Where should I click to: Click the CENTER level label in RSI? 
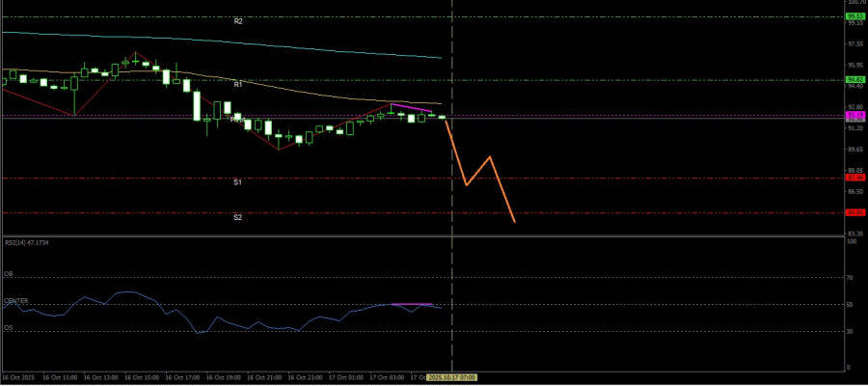point(15,301)
